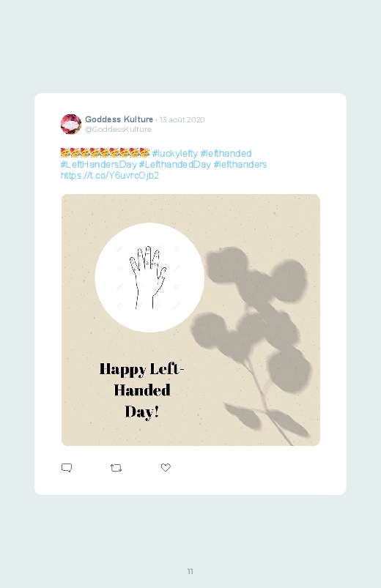Like the tweet with the heart icon
This screenshot has width=381, height=588.
[x=166, y=467]
